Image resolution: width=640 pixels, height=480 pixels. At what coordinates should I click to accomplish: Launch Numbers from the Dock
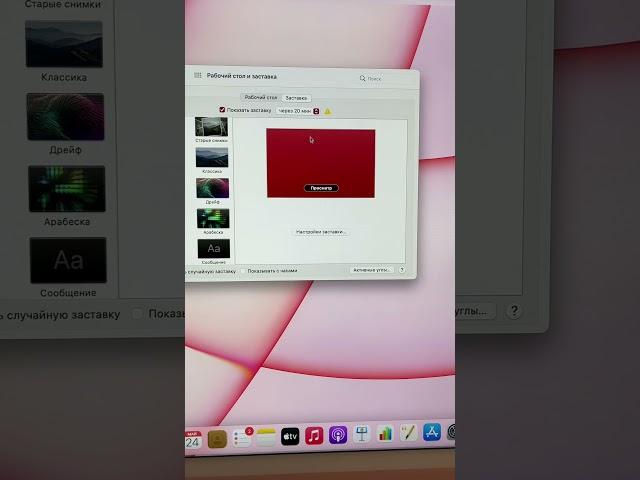pos(385,433)
